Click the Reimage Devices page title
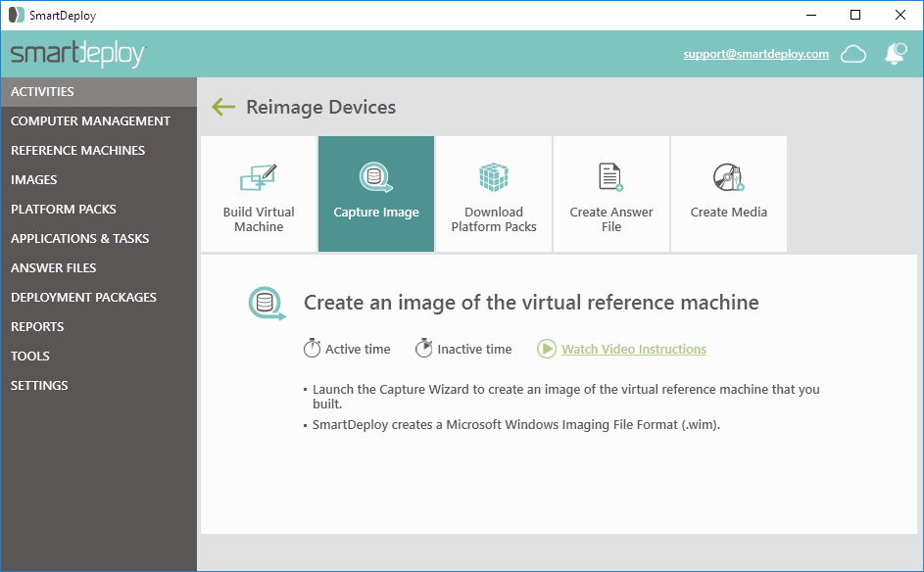The image size is (924, 572). click(x=321, y=107)
